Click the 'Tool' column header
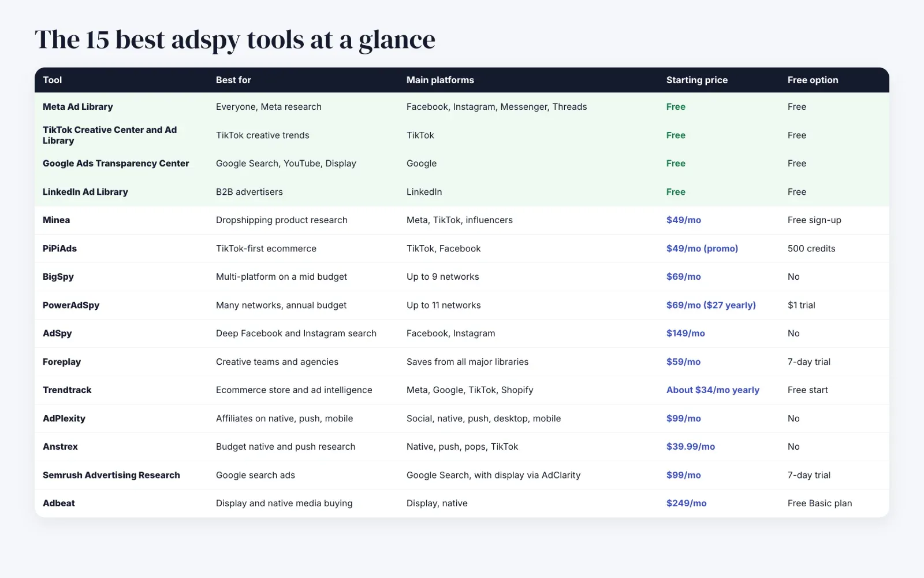924x578 pixels. (x=52, y=80)
